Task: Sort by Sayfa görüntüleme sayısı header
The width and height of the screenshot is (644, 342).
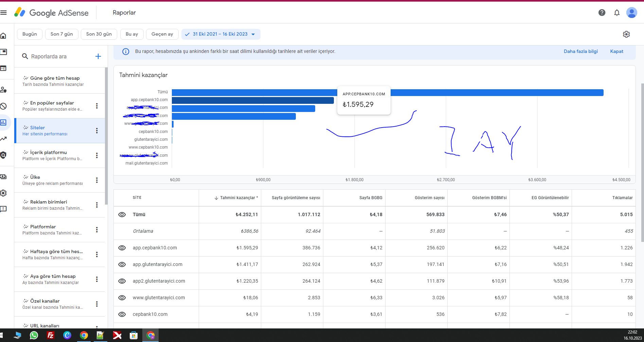Action: click(x=296, y=198)
